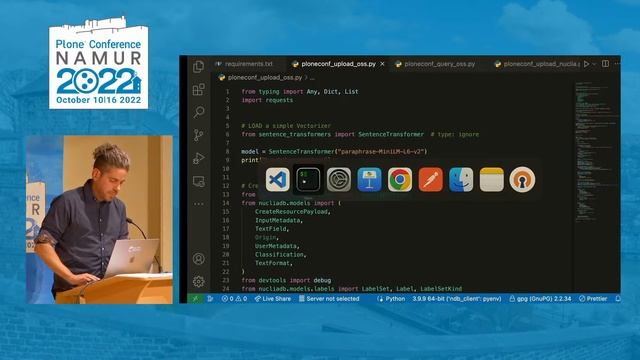Click the Split Editor icon
The height and width of the screenshot is (360, 640).
[606, 64]
